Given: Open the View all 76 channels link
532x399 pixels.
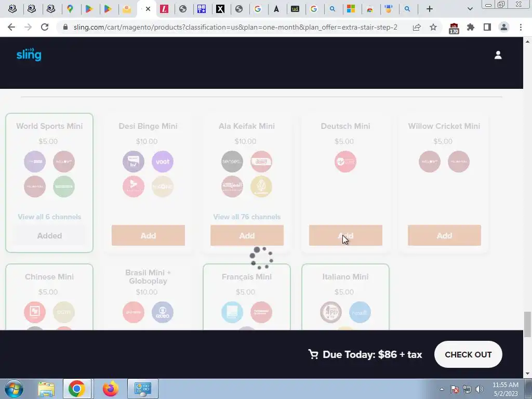Looking at the screenshot, I should pyautogui.click(x=247, y=217).
